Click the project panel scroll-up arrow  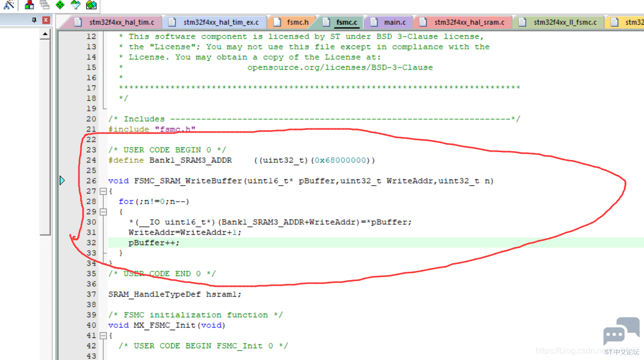(45, 34)
